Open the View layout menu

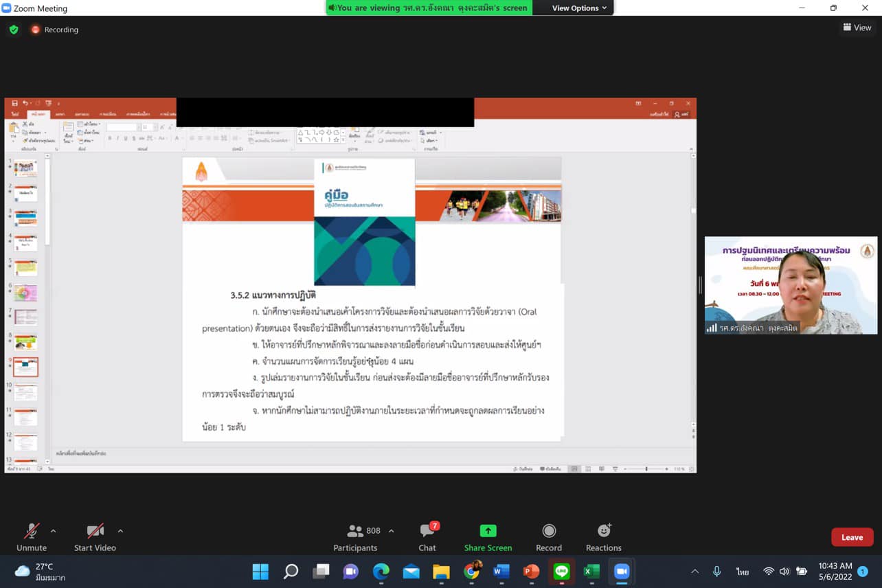point(857,27)
